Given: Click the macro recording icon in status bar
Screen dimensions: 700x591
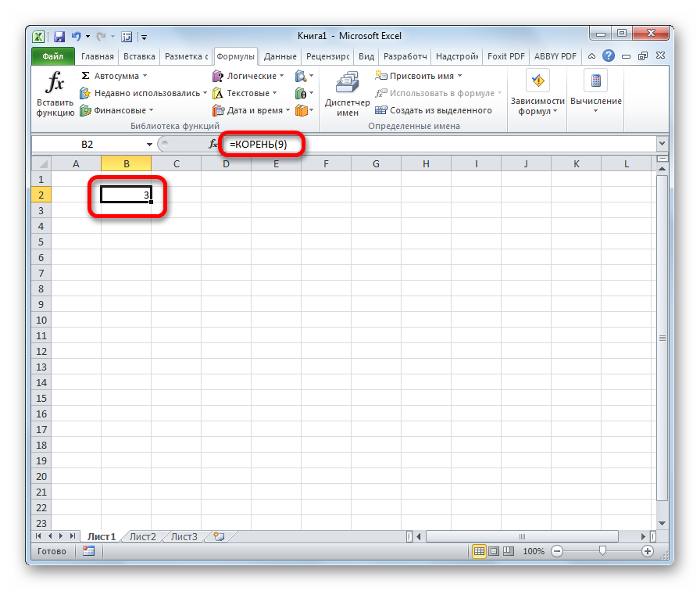Looking at the screenshot, I should pos(88,551).
